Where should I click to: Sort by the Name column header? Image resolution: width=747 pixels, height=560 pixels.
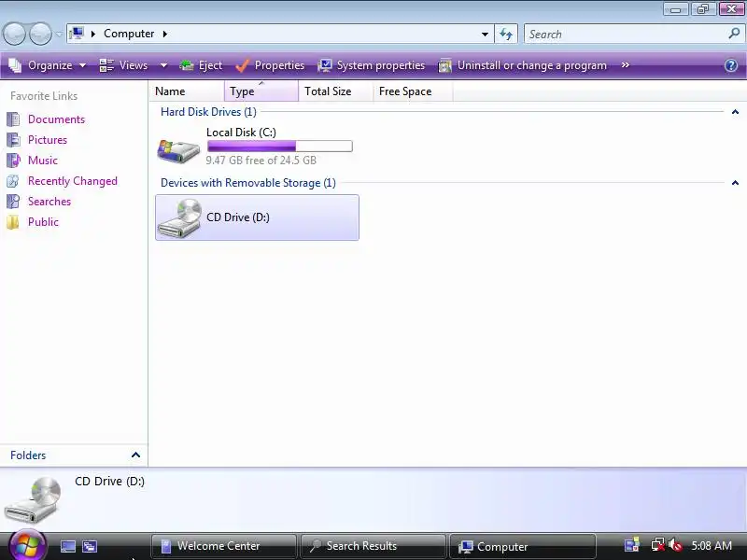(186, 91)
